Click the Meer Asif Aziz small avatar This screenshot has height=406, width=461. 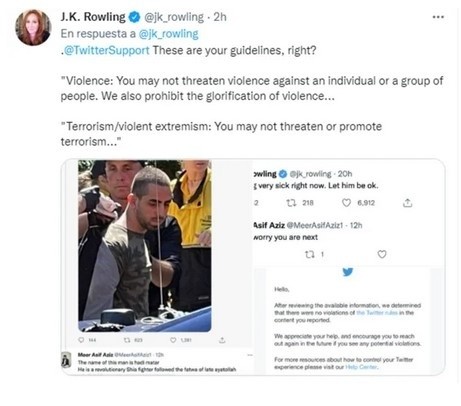[x=67, y=361]
